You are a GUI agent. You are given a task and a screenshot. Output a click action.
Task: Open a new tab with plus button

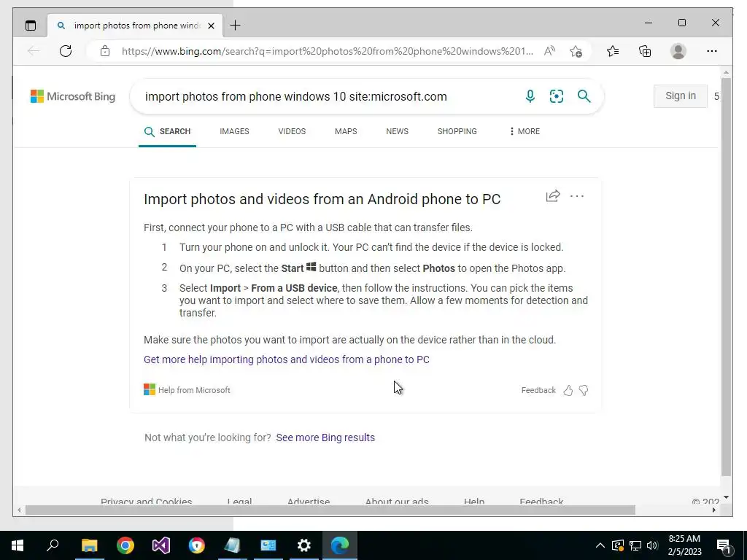point(236,26)
